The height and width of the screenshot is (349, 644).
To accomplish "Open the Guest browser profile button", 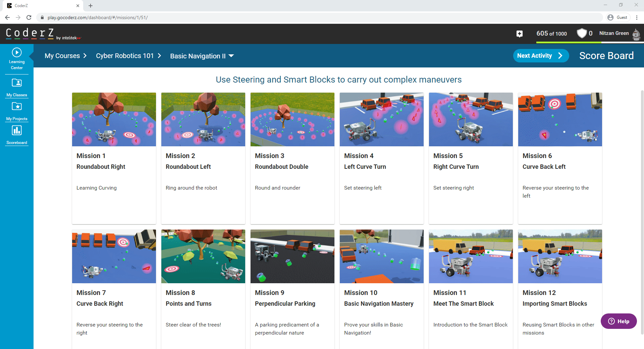I will (x=618, y=17).
